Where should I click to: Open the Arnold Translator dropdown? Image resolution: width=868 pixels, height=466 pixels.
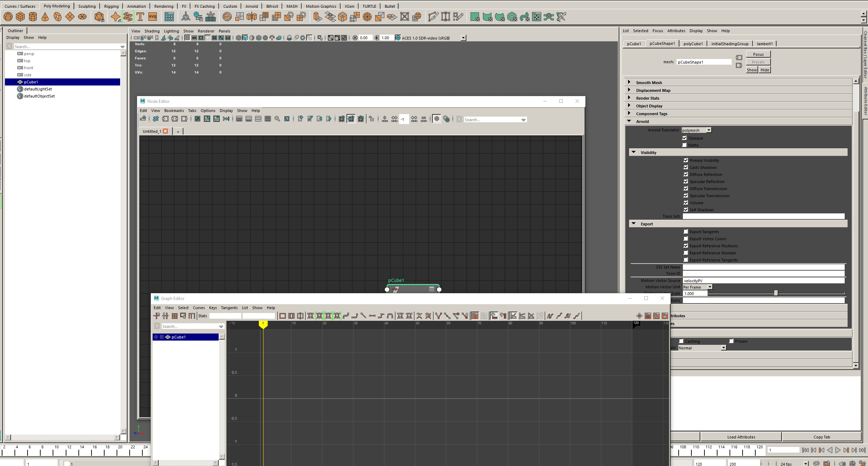[696, 130]
